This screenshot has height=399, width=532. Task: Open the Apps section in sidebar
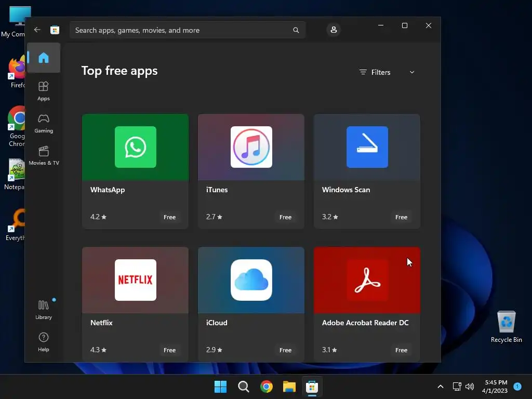click(x=44, y=91)
